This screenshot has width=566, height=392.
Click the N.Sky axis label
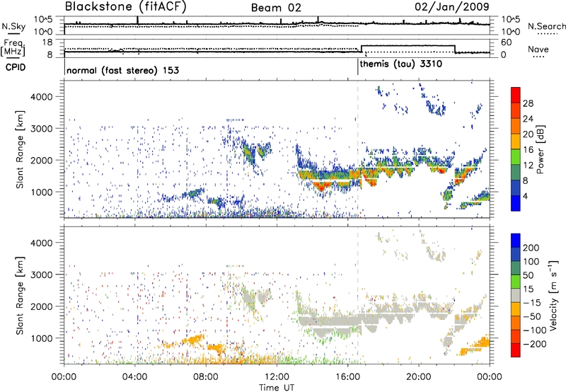point(13,26)
